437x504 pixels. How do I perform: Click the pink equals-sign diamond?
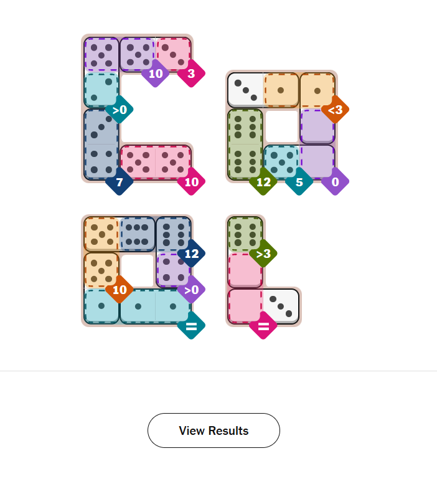[263, 325]
